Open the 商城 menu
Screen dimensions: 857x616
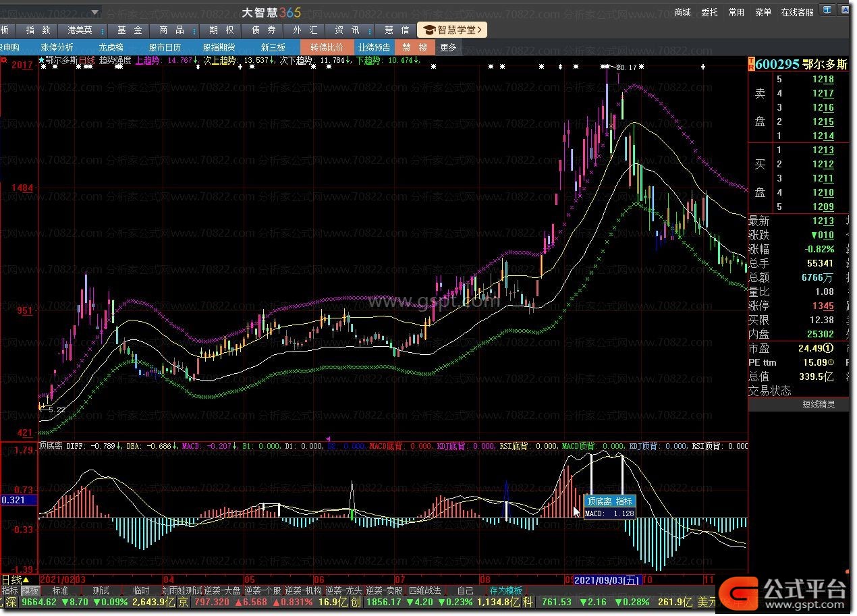[683, 12]
